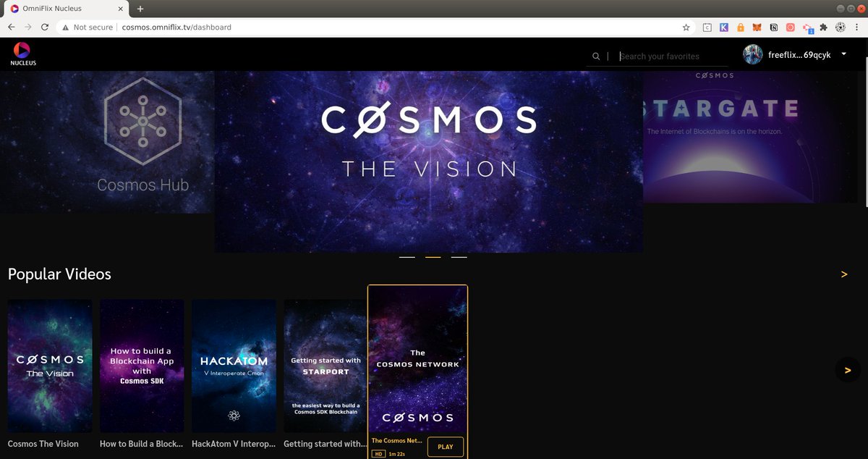Open the MetaMask fox extension
Viewport: 868px width, 459px height.
[757, 27]
